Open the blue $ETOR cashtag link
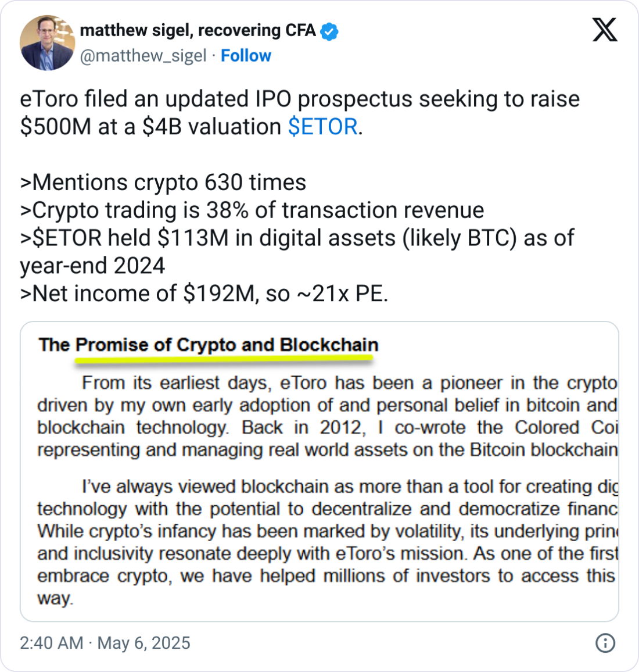639x672 pixels. pyautogui.click(x=322, y=127)
